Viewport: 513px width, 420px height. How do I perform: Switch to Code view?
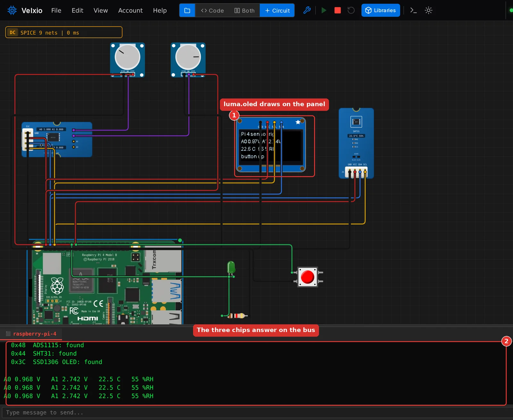pos(212,10)
